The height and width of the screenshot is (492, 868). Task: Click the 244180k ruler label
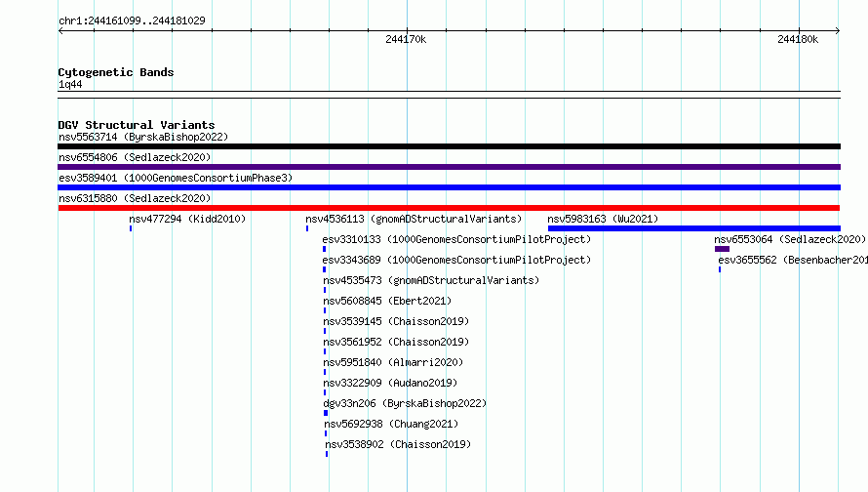[798, 39]
